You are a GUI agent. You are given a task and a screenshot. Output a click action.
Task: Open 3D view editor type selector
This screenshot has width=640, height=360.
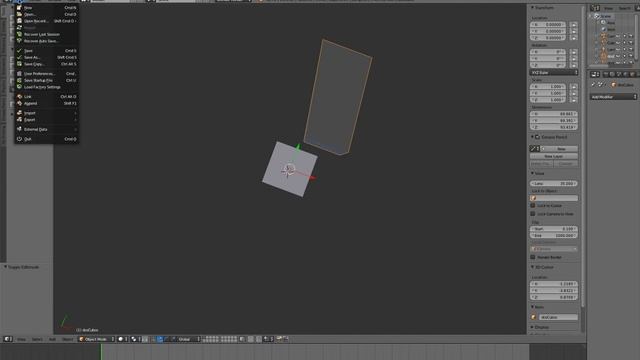coord(8,339)
